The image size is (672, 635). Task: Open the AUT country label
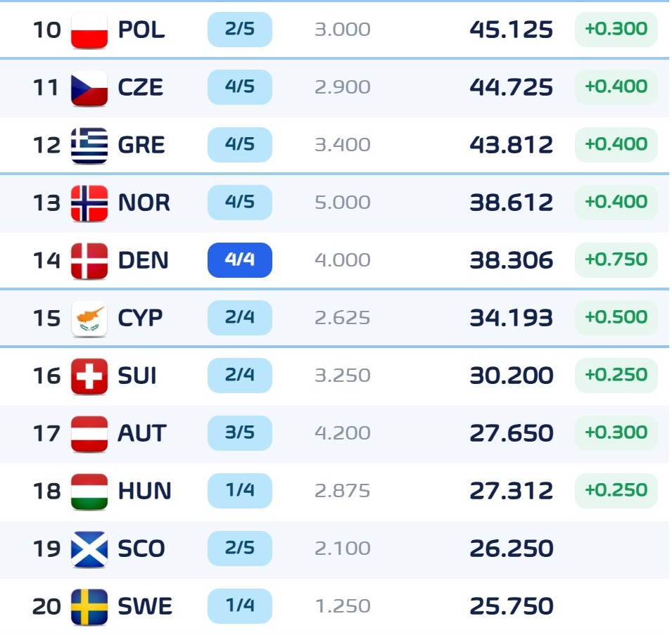pyautogui.click(x=142, y=433)
